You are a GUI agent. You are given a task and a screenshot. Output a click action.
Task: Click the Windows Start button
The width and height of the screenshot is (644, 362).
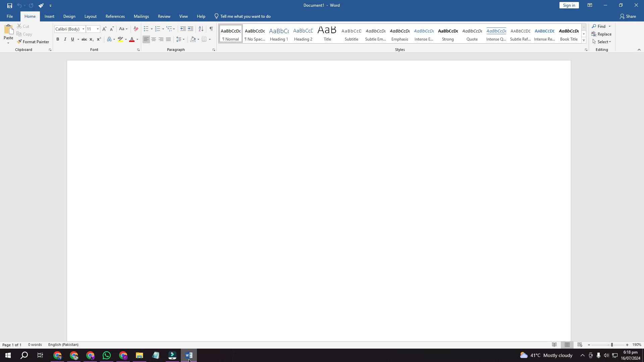coord(8,355)
